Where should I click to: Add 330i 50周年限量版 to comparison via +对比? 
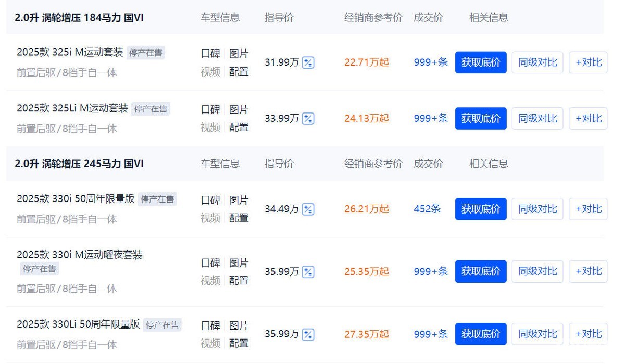[588, 209]
